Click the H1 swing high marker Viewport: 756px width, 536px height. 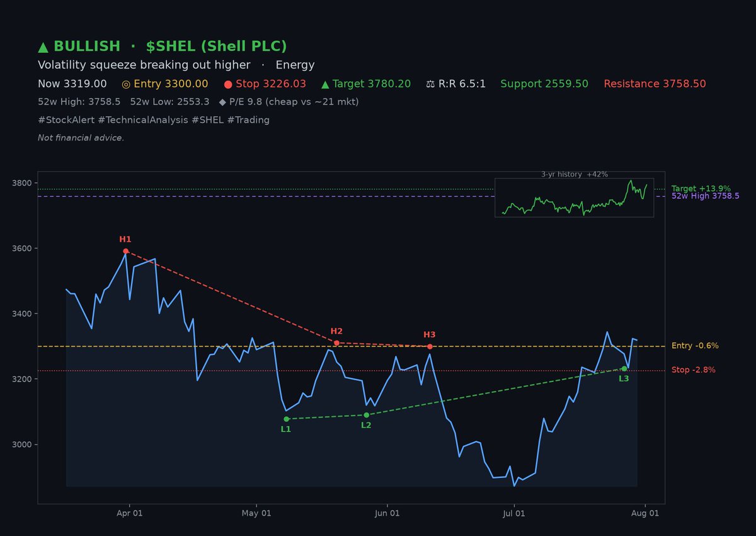pos(125,251)
